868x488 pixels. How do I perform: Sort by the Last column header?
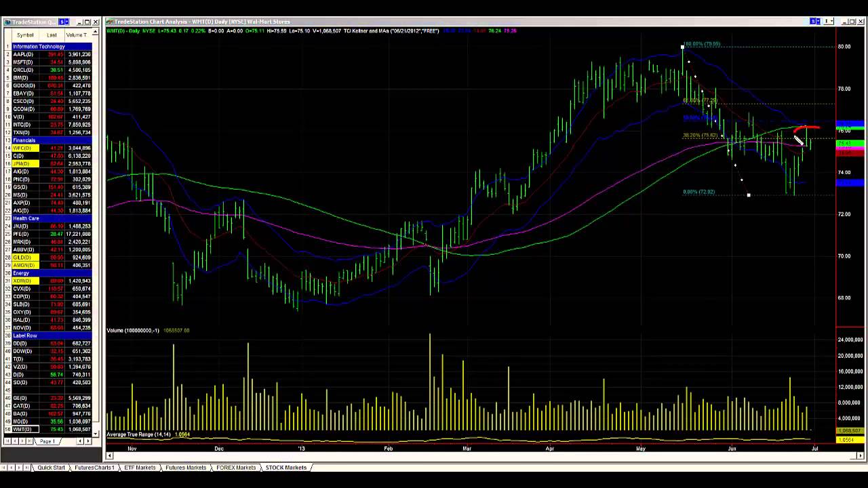(x=52, y=35)
